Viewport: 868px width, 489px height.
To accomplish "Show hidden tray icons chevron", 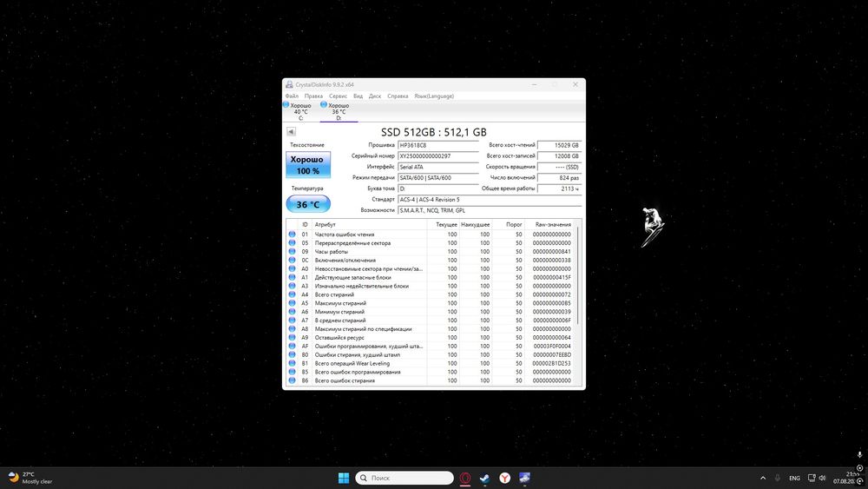I will 763,478.
